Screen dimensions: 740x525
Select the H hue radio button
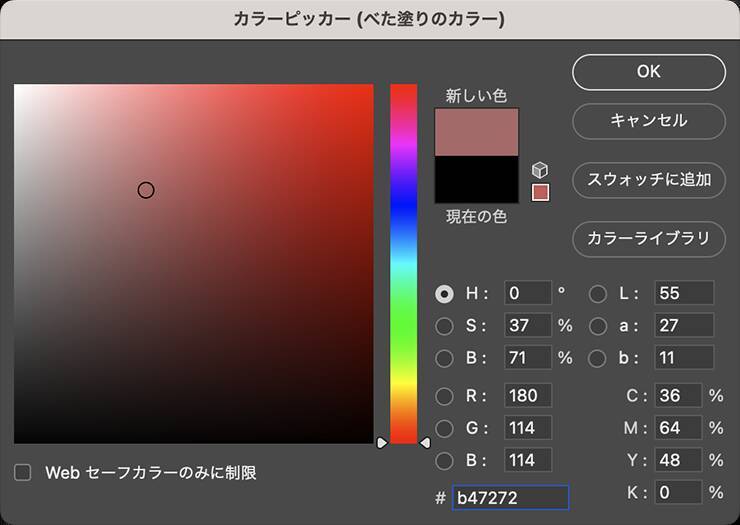[445, 294]
